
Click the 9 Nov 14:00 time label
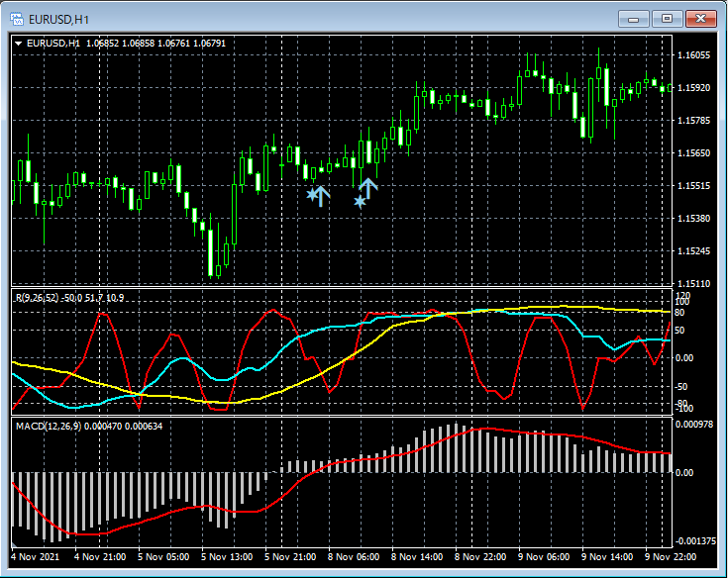click(x=607, y=556)
